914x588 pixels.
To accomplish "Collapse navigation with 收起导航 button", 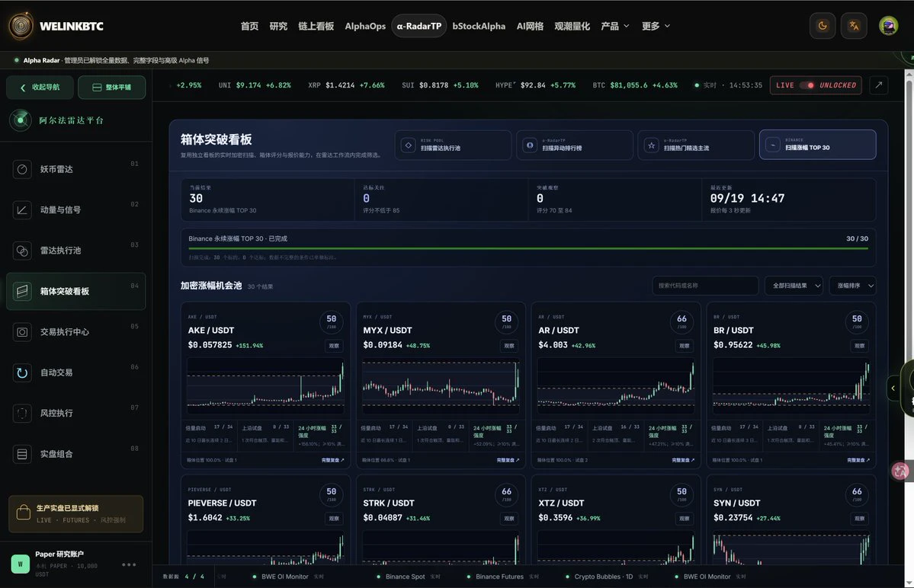I will tap(40, 88).
